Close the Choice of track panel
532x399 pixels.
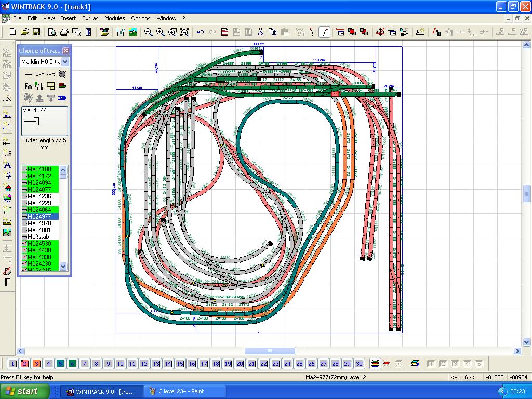point(66,50)
